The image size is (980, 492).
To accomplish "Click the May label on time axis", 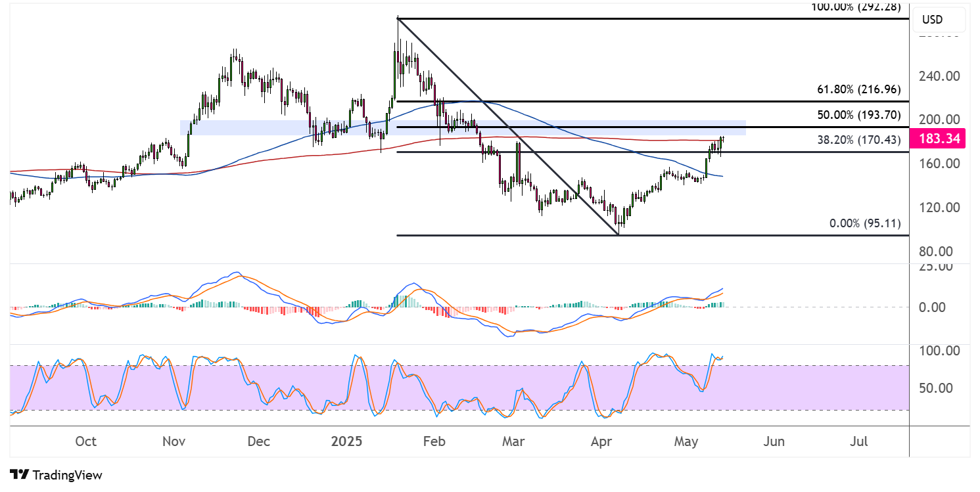I will click(686, 441).
